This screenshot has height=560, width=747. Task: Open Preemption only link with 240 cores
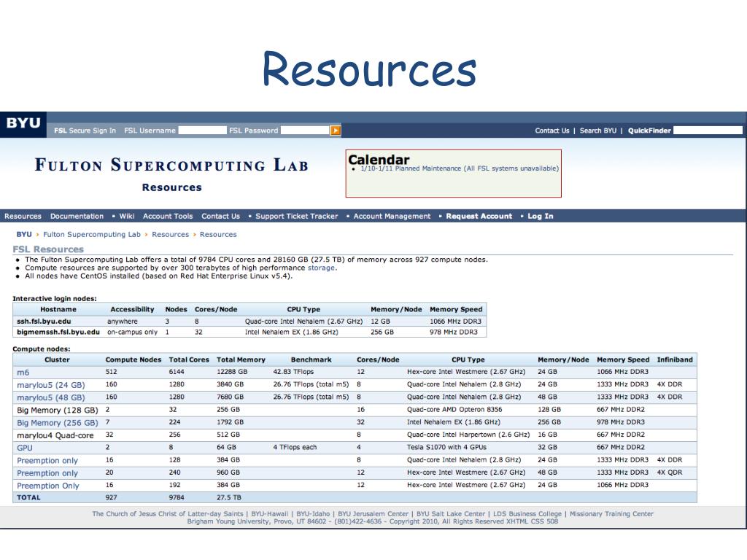click(x=47, y=473)
